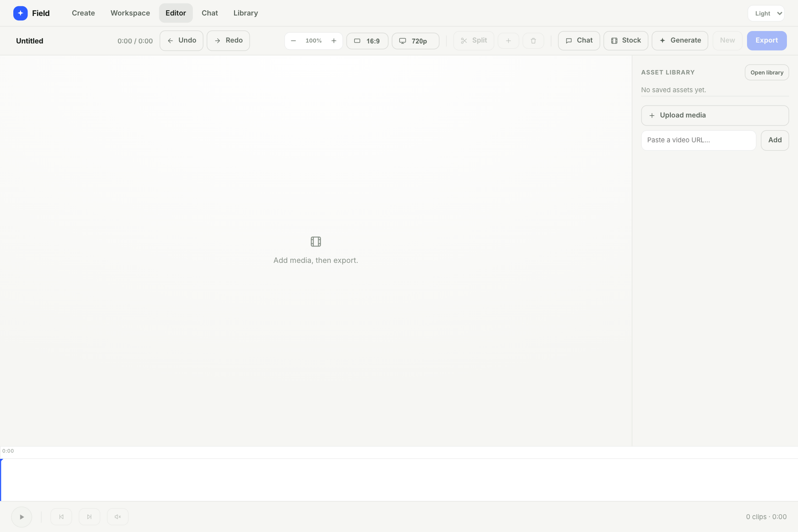Click the film strip placeholder icon

[316, 242]
